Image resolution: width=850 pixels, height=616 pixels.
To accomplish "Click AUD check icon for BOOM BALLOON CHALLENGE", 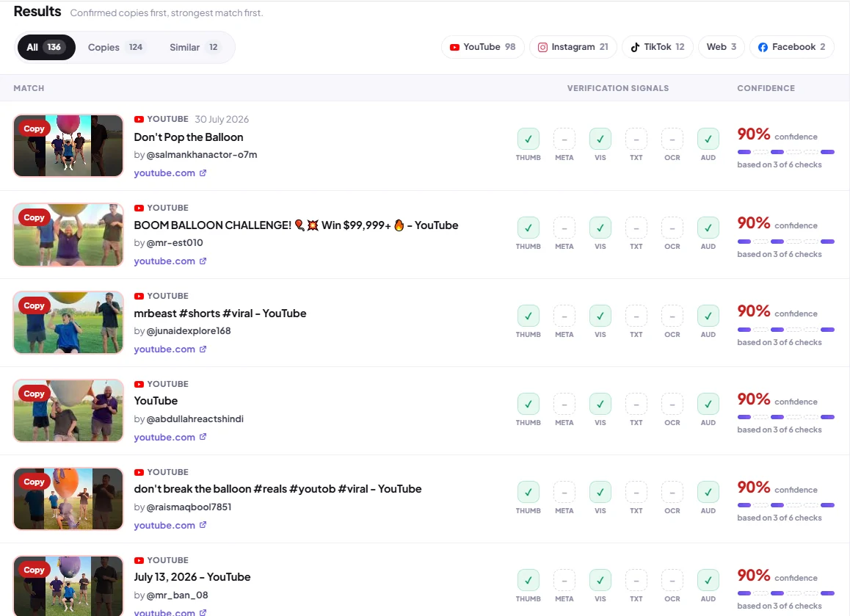I will point(708,228).
